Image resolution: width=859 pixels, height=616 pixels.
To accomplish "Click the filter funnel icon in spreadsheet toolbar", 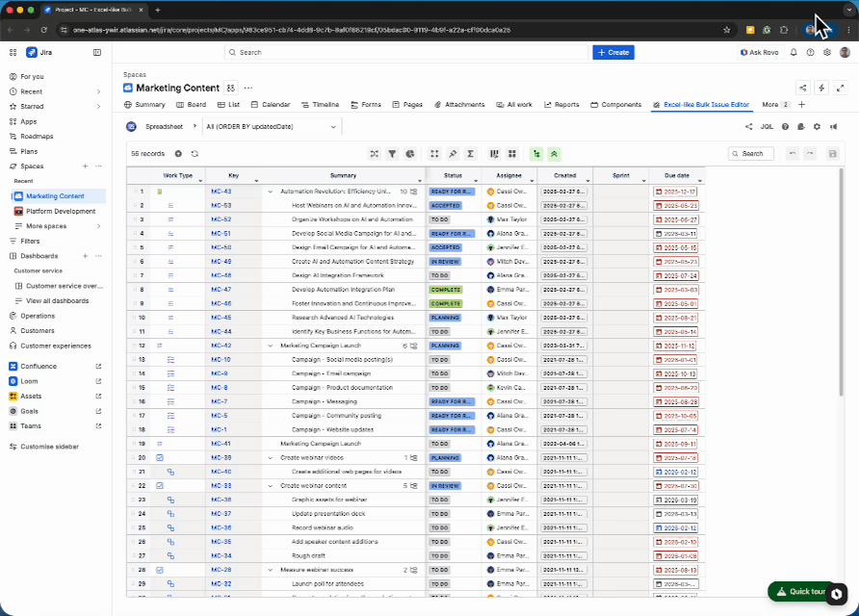I will pos(392,153).
